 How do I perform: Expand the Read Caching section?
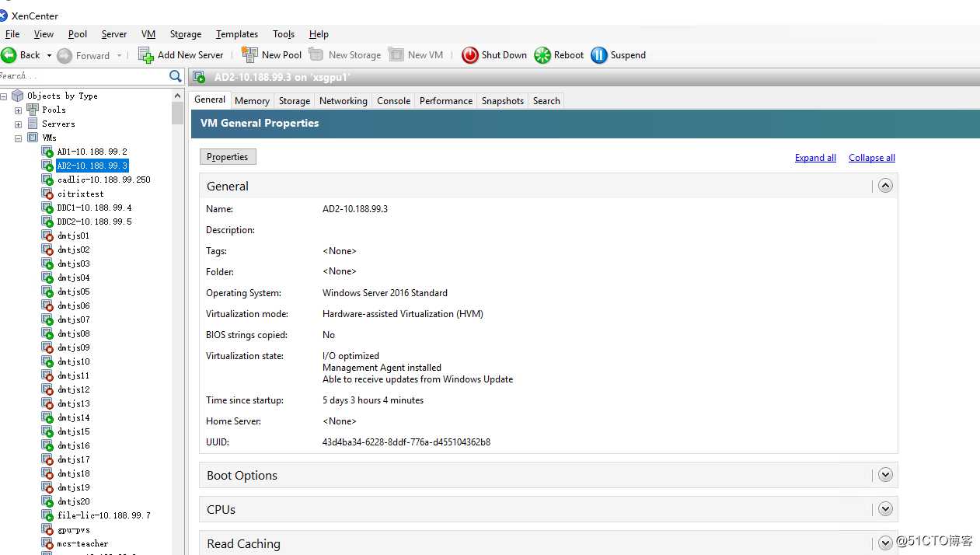point(885,543)
